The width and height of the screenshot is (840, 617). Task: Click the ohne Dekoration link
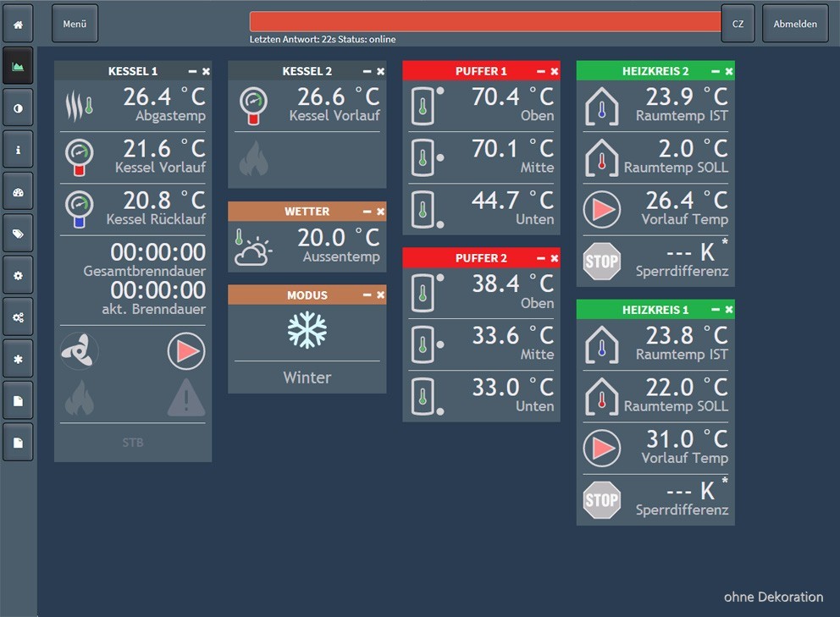pos(774,597)
